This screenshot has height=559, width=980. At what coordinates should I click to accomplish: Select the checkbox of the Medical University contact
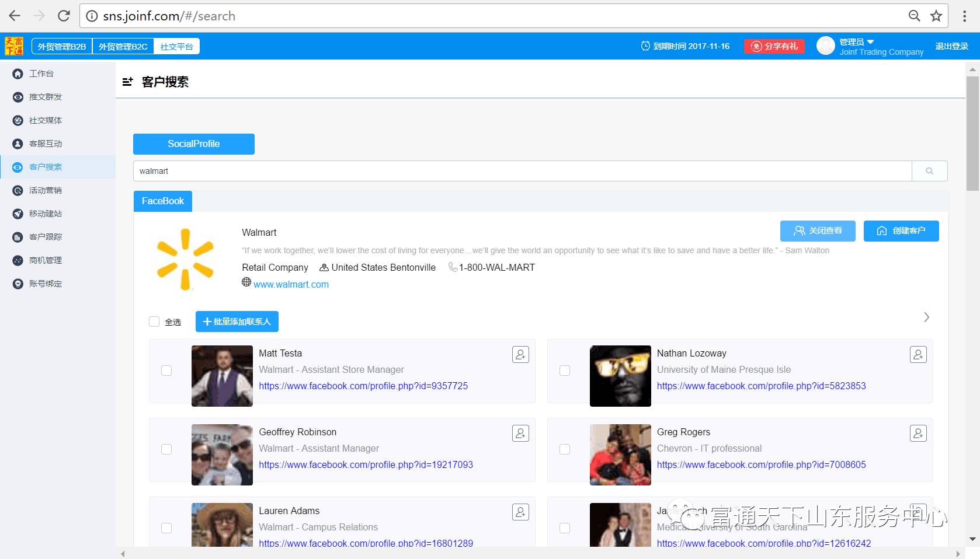click(565, 528)
